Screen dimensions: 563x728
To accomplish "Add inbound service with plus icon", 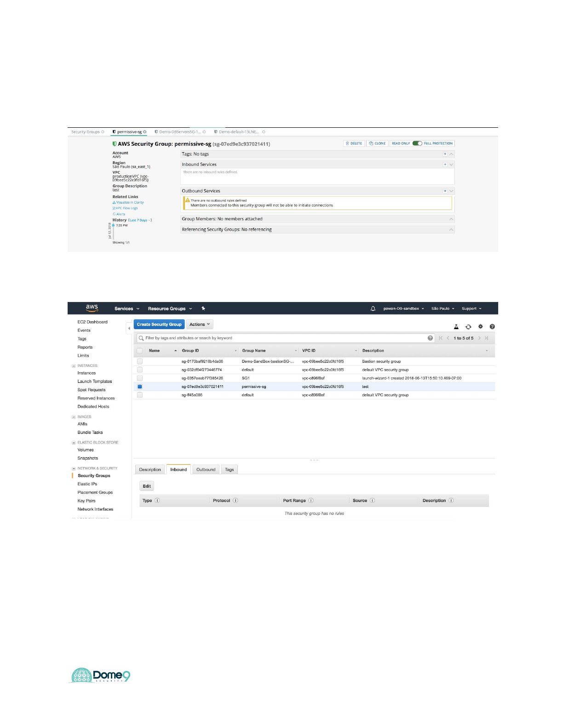I will pos(445,165).
